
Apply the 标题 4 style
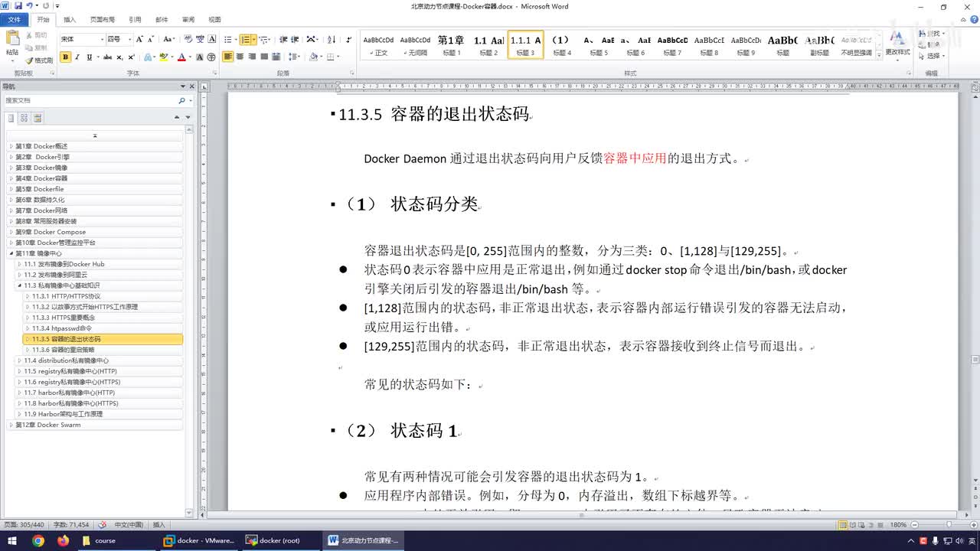pyautogui.click(x=562, y=45)
